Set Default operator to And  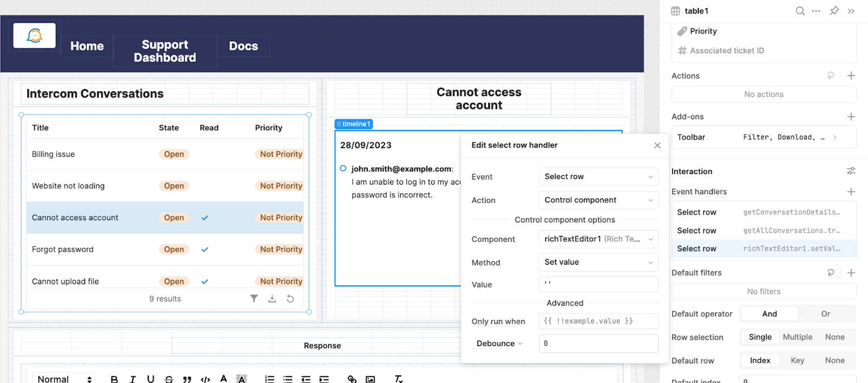coord(769,314)
